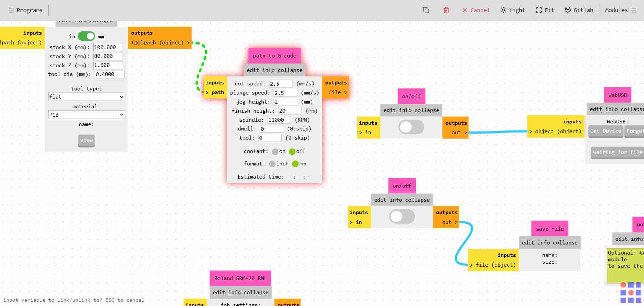This screenshot has width=644, height=306.
Task: Open the Gitlab link
Action: coord(579,10)
